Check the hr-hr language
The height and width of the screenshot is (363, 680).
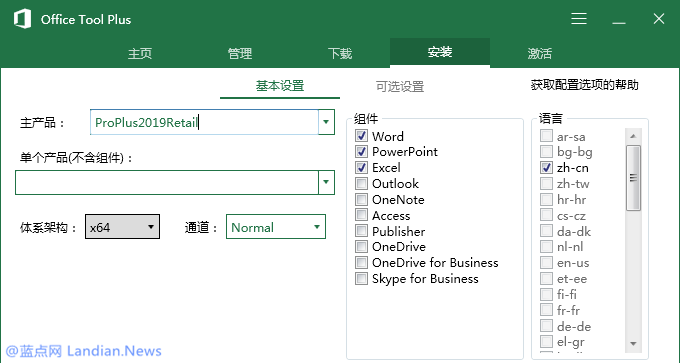click(546, 199)
